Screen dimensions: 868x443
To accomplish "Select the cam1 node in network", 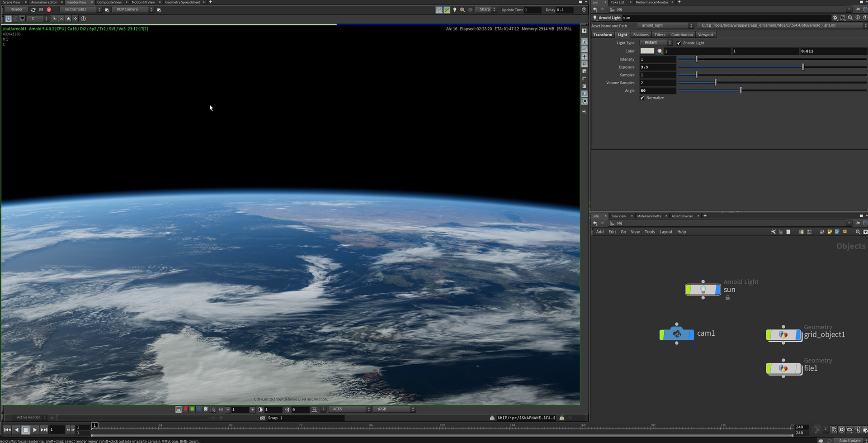I will click(x=677, y=334).
